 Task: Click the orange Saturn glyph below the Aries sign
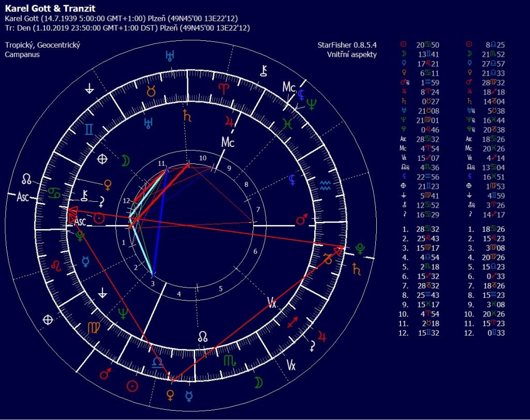pyautogui.click(x=187, y=116)
